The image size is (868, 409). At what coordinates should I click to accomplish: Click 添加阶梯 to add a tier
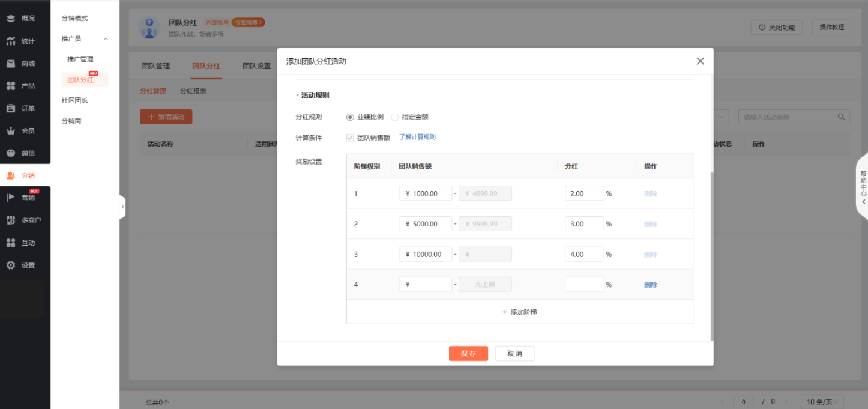(x=519, y=312)
